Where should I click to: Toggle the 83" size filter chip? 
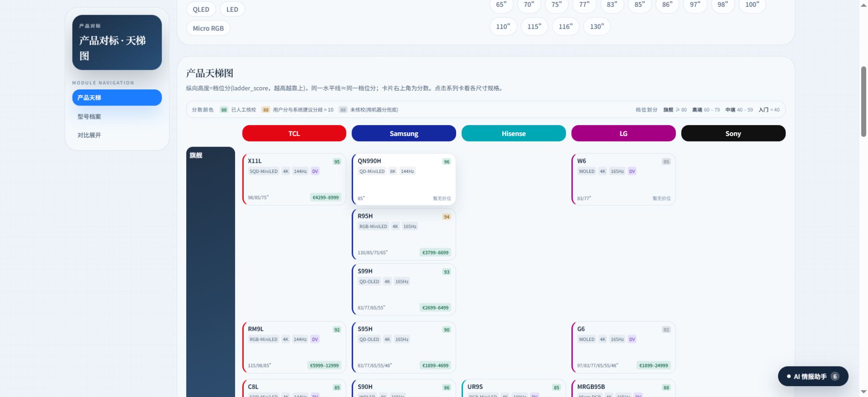coord(612,5)
